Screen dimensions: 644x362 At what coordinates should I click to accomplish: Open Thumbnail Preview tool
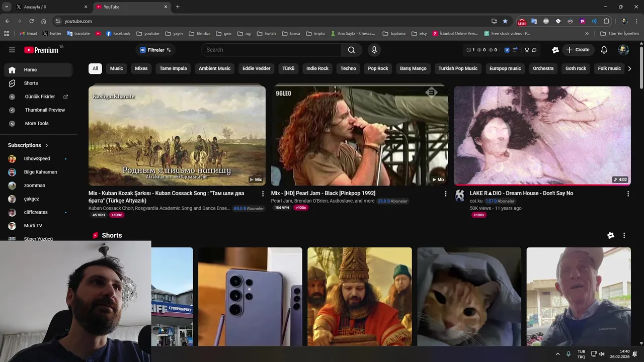(x=38, y=110)
